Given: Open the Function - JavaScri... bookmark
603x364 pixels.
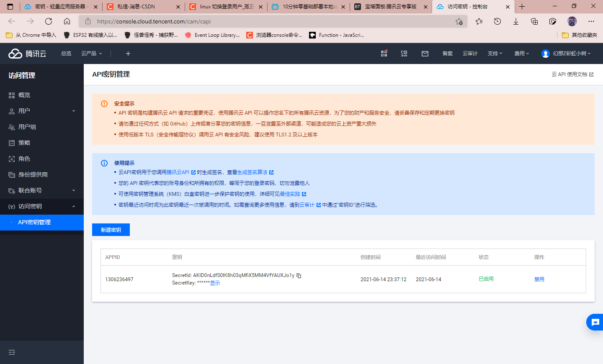Looking at the screenshot, I should tap(337, 35).
